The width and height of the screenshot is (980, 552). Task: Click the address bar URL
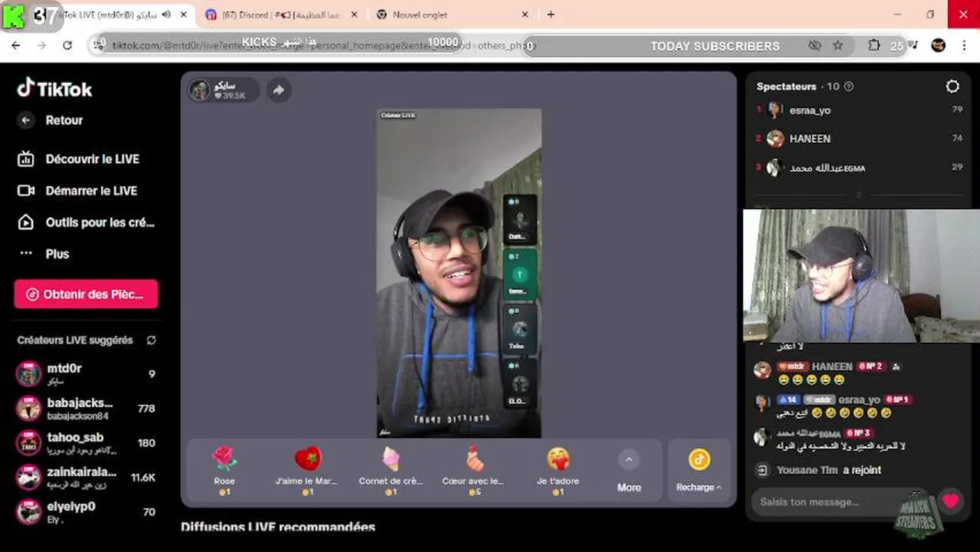pos(322,45)
